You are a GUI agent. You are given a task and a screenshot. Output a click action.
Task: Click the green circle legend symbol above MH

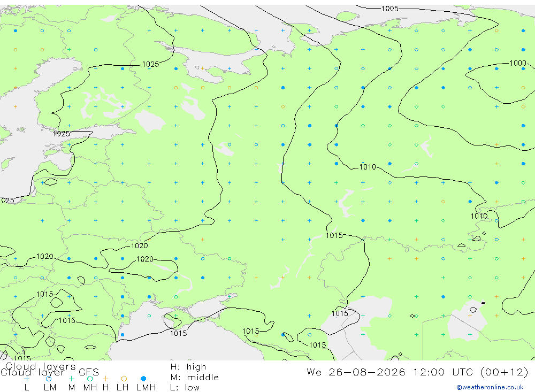[x=90, y=379]
